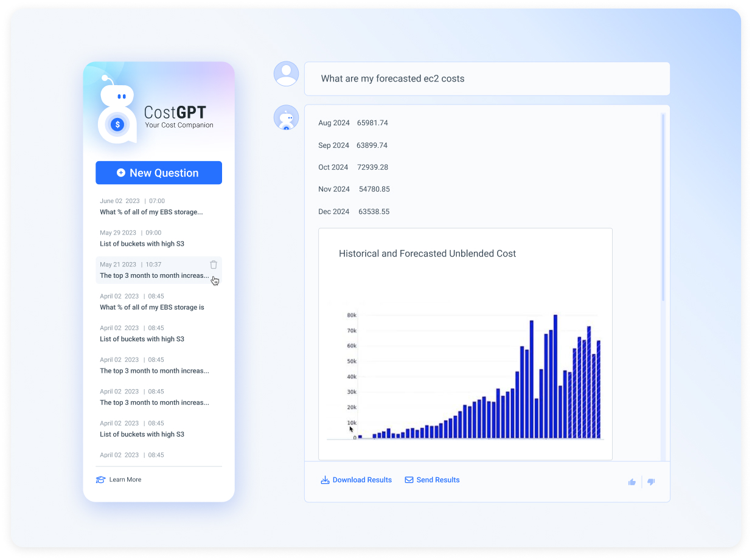This screenshot has height=560, width=752.
Task: Give the response a thumbs up
Action: tap(632, 482)
